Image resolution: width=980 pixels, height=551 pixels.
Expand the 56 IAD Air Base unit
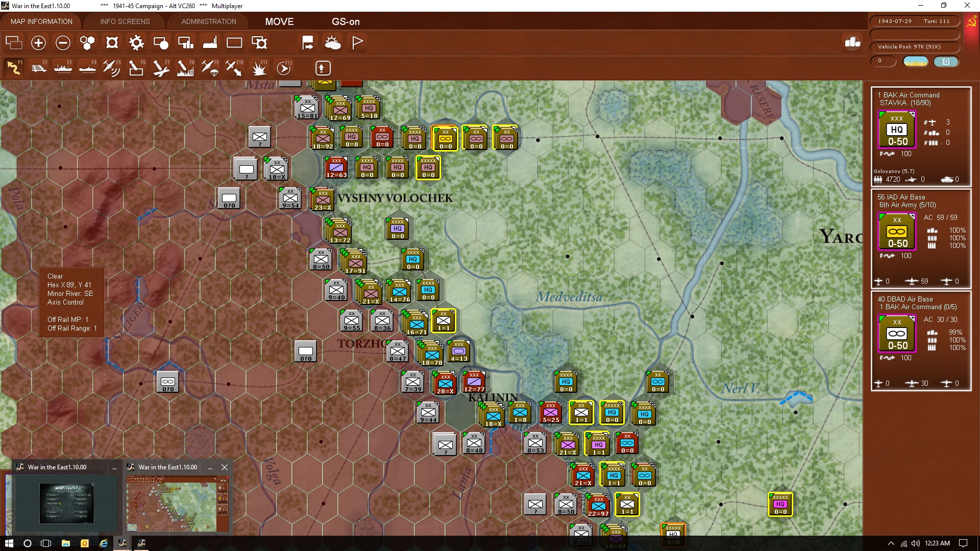pos(897,232)
